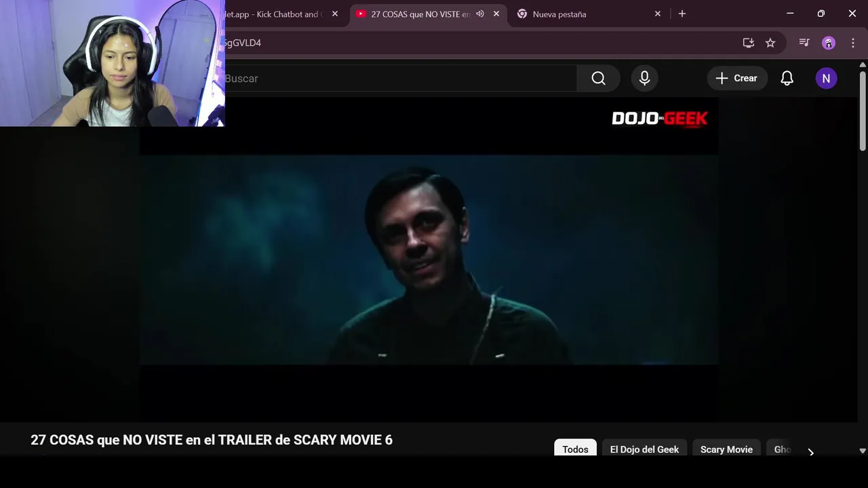Click the video title 27 COSAS que NO VISTE
The image size is (868, 488).
click(212, 440)
